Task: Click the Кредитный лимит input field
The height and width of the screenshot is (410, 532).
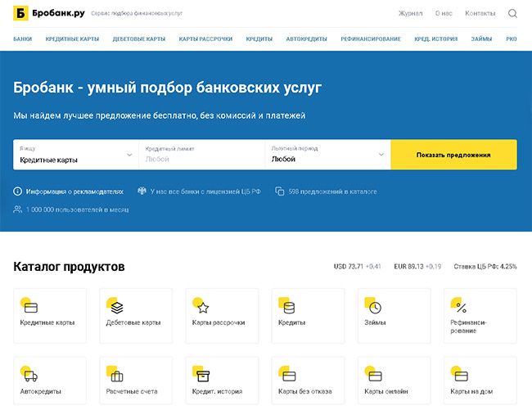Action: (x=202, y=155)
